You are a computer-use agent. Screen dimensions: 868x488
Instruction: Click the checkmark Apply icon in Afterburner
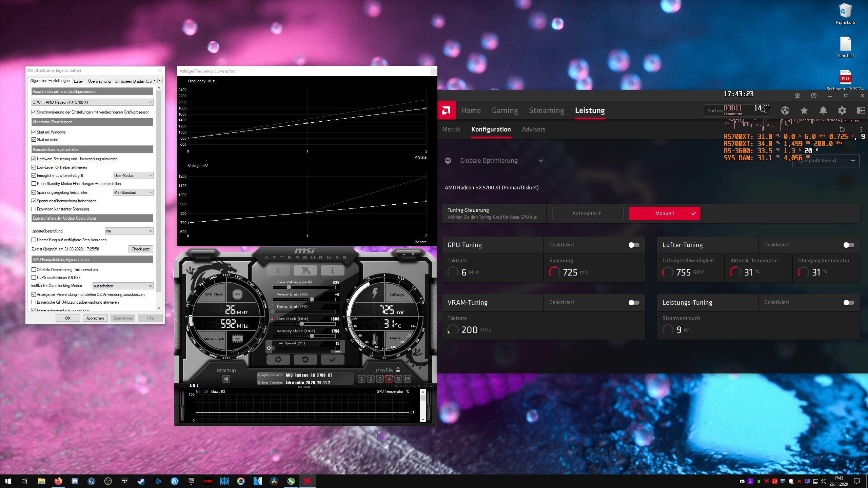click(x=332, y=359)
